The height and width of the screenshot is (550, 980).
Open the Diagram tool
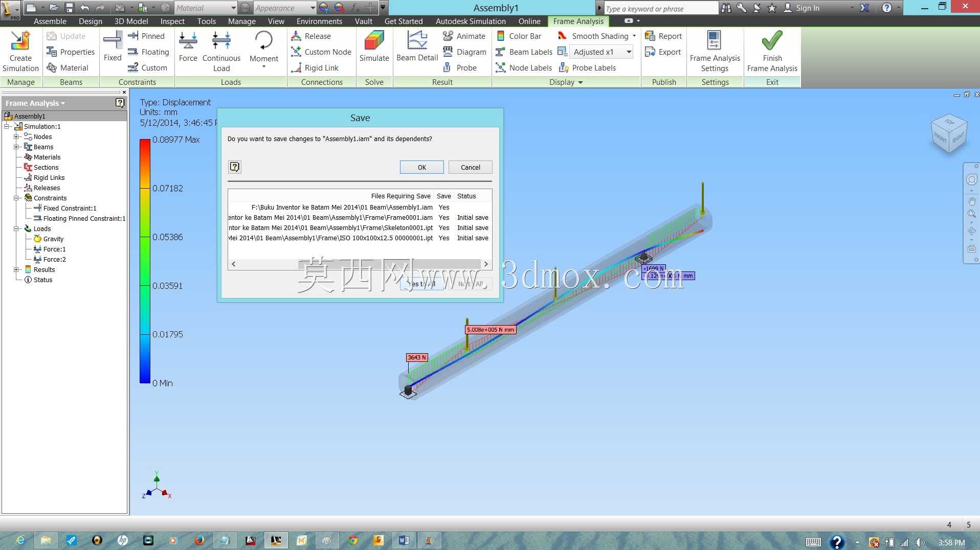(464, 52)
